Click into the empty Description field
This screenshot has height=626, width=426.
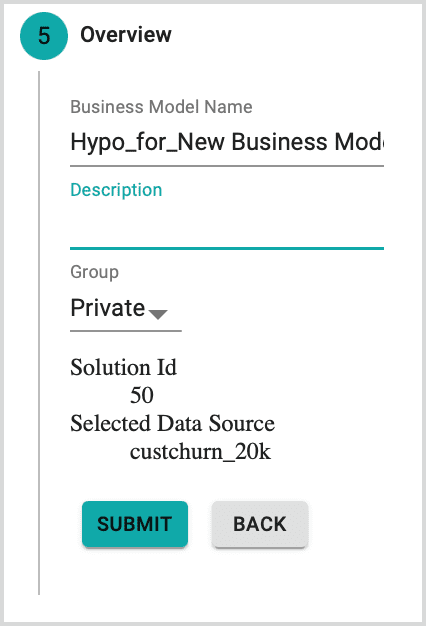pos(227,226)
